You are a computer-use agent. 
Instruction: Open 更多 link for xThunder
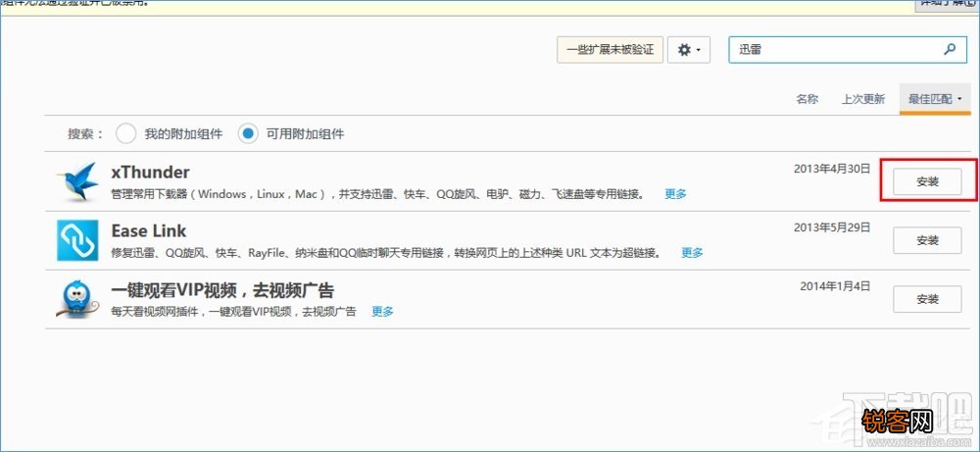pos(675,194)
